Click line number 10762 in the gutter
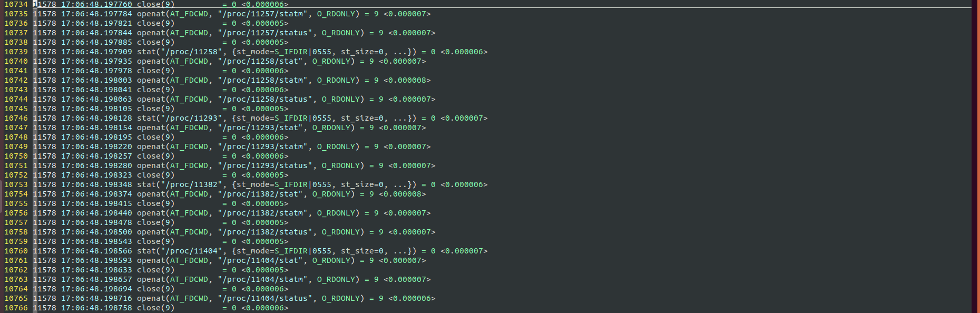The width and height of the screenshot is (980, 313). 16,270
